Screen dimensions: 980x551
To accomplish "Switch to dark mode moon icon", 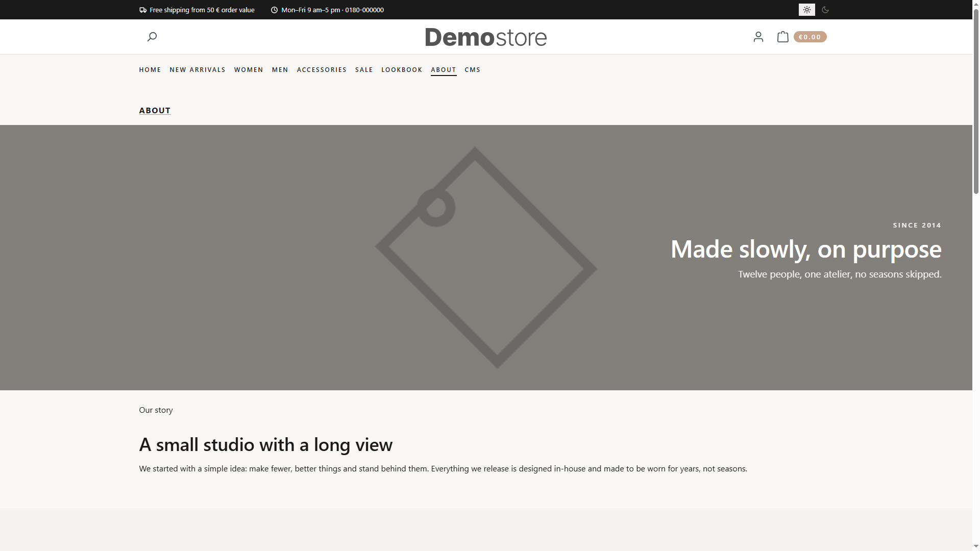I will 825,10.
